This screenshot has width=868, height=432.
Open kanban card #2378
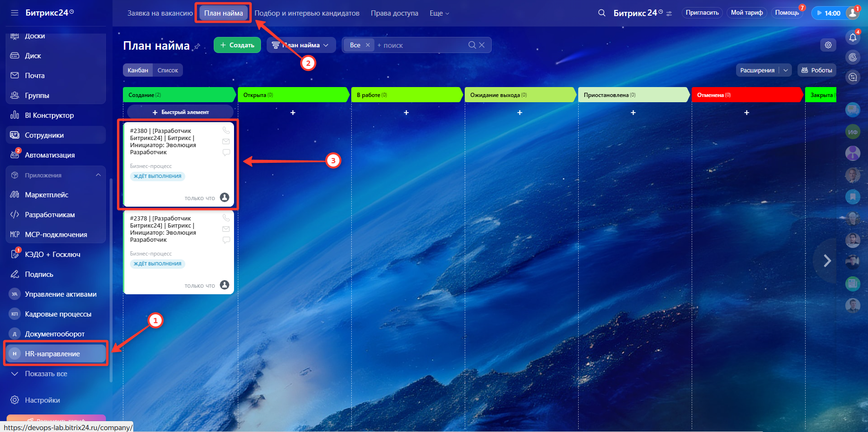coord(179,252)
